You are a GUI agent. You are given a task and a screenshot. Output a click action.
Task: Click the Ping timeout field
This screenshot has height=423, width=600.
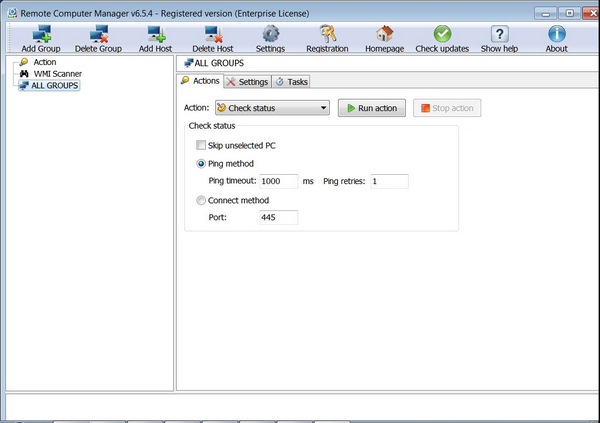pyautogui.click(x=279, y=181)
